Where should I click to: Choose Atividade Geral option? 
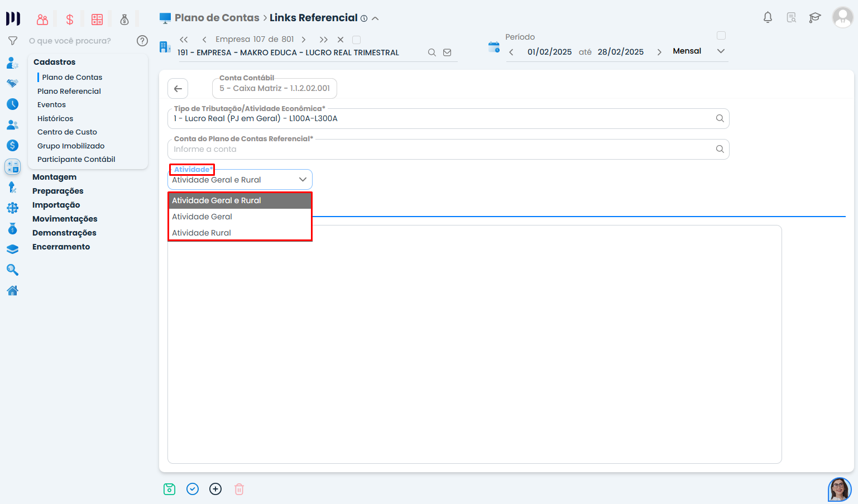[240, 217]
